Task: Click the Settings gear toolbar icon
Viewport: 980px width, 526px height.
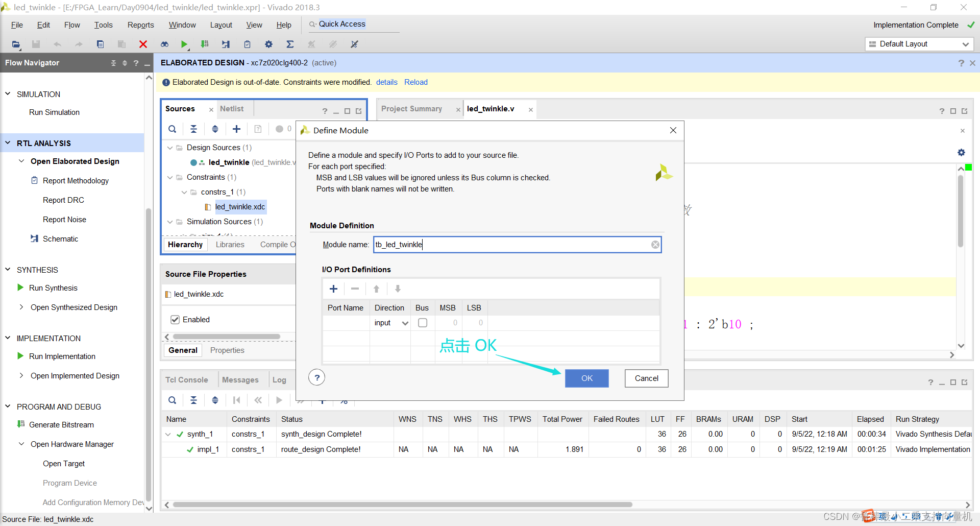Action: click(268, 44)
